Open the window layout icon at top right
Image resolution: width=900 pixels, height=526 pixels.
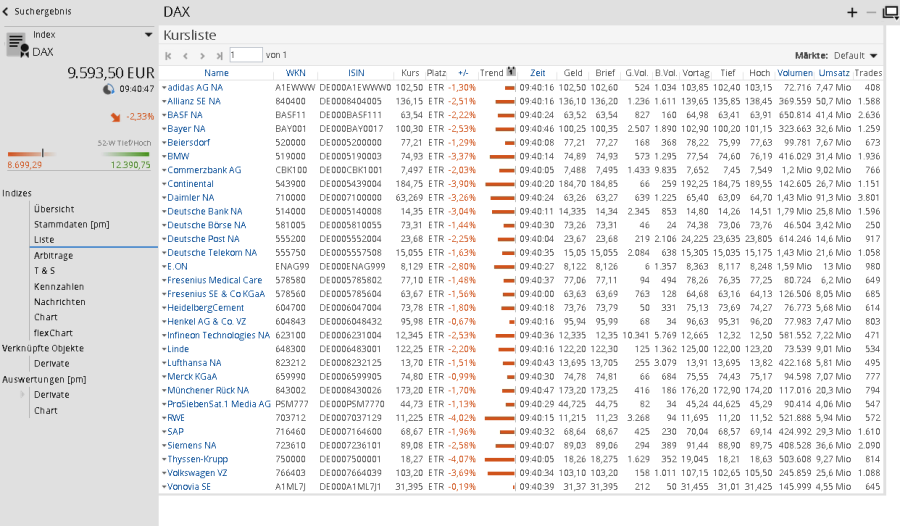(x=888, y=12)
